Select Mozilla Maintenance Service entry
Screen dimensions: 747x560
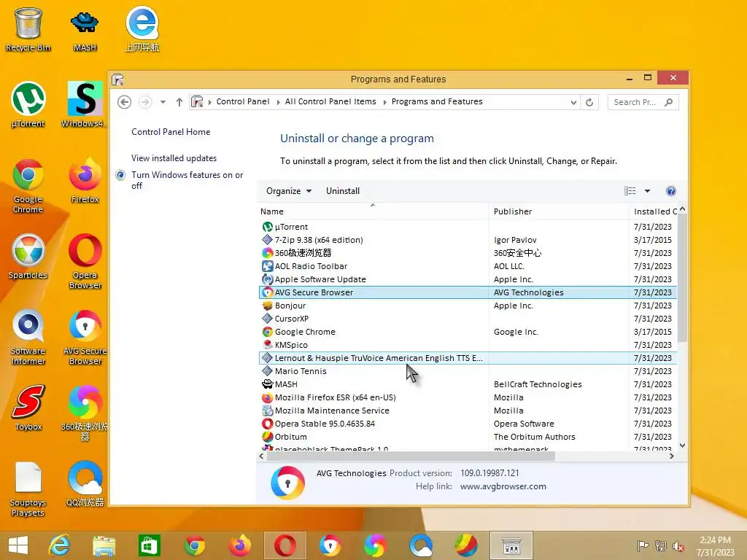point(467,411)
